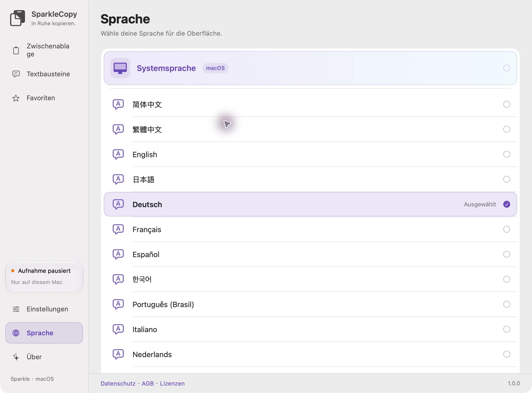Open the Datenschutz footer link

coord(118,383)
